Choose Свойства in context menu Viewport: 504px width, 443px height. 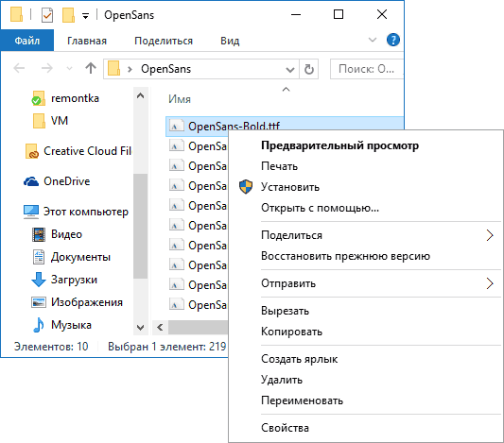coord(285,428)
